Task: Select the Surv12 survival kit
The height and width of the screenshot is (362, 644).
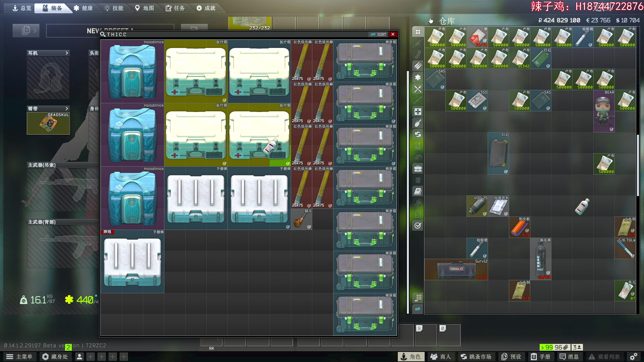Action: [456, 269]
